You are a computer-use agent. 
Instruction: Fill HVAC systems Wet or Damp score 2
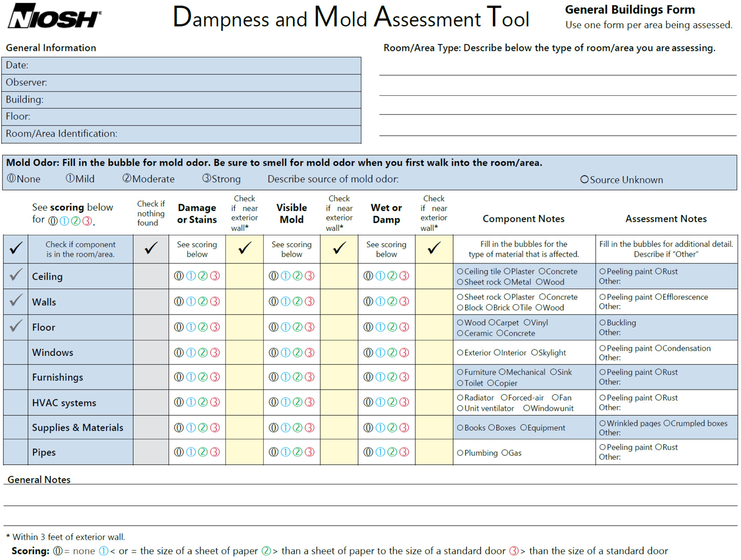click(x=392, y=402)
